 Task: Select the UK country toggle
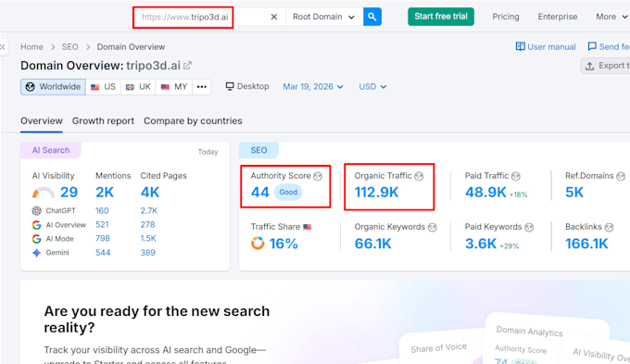point(138,87)
